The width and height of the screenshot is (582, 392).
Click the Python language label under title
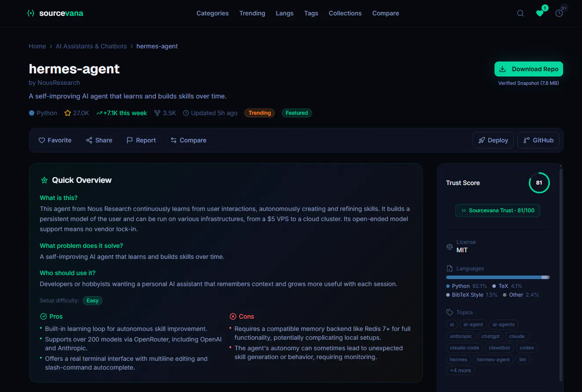(x=43, y=113)
